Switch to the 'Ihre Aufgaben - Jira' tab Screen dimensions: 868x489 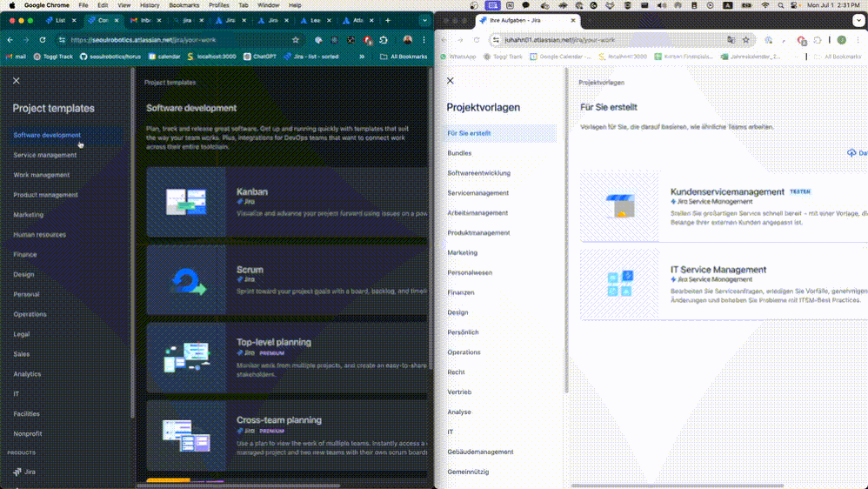click(528, 21)
